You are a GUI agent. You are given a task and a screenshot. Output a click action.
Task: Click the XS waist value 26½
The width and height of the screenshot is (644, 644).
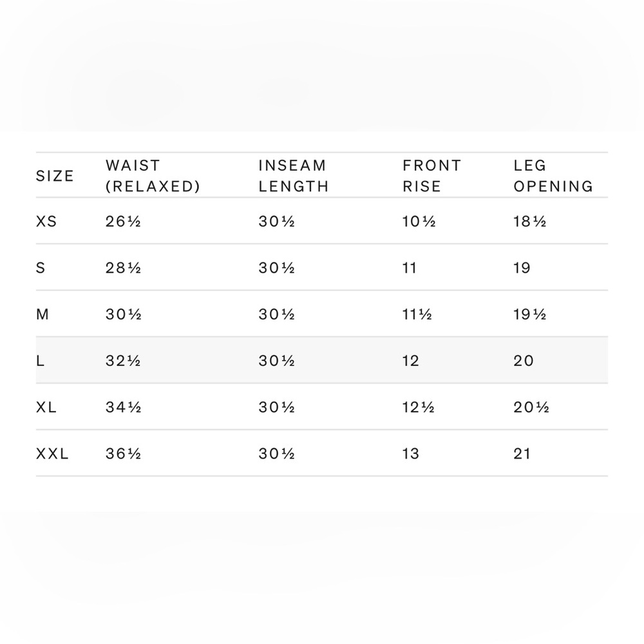click(123, 222)
